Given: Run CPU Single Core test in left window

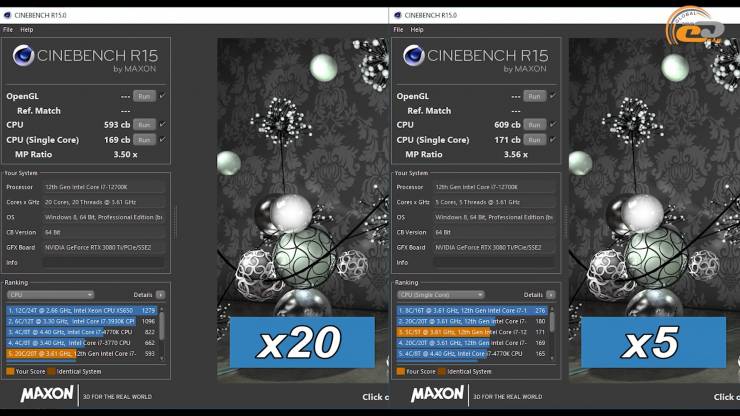Looking at the screenshot, I should coord(144,140).
